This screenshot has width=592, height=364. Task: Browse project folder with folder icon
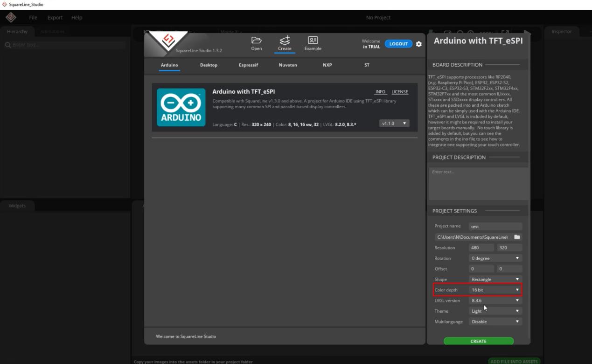point(517,237)
